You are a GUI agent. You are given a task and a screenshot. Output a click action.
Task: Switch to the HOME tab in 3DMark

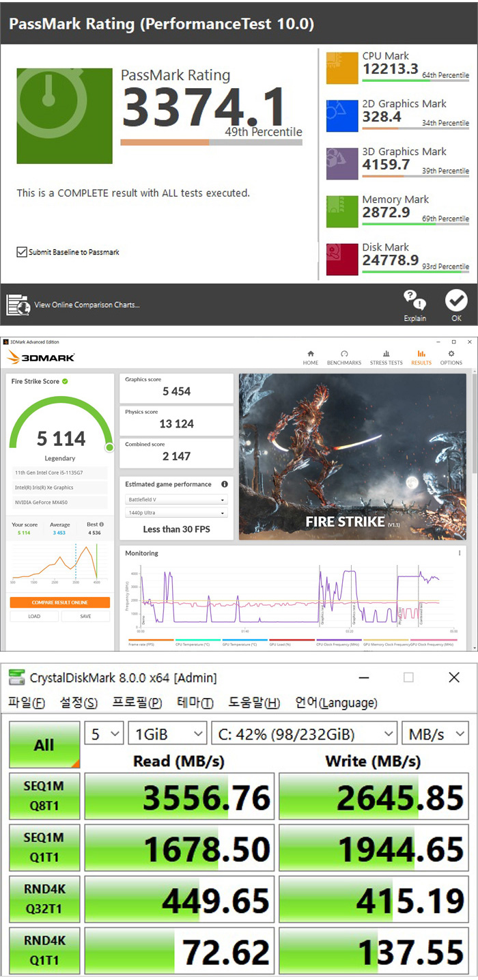pyautogui.click(x=311, y=358)
